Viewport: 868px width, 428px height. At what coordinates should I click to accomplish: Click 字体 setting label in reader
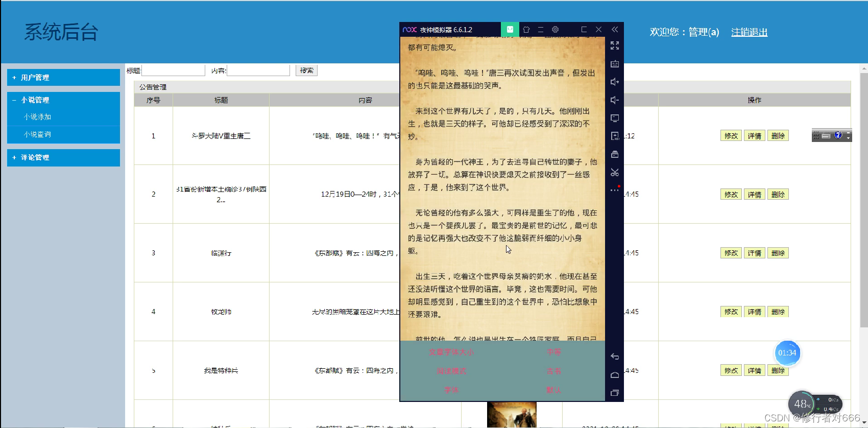pos(451,390)
